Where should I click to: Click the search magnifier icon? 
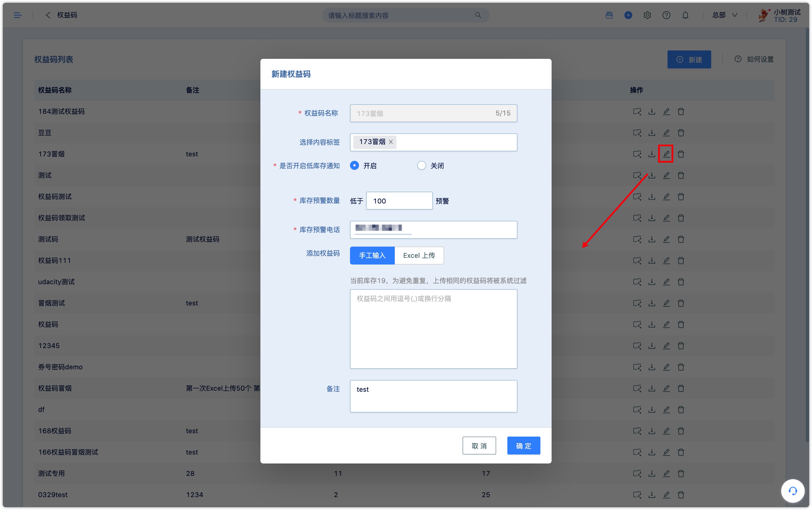point(478,15)
